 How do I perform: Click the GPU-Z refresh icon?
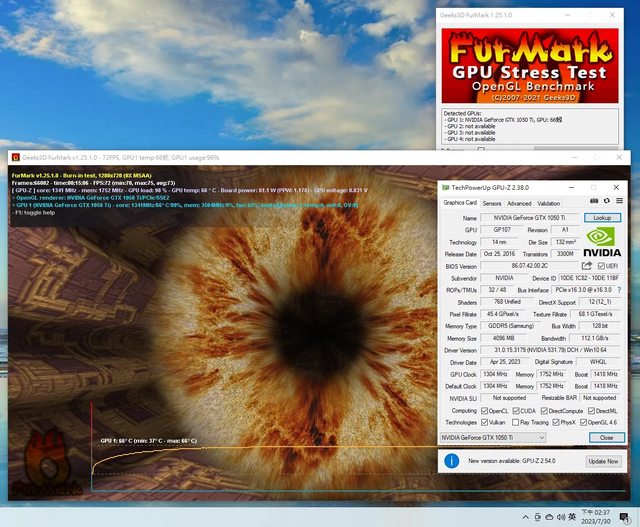(x=606, y=203)
